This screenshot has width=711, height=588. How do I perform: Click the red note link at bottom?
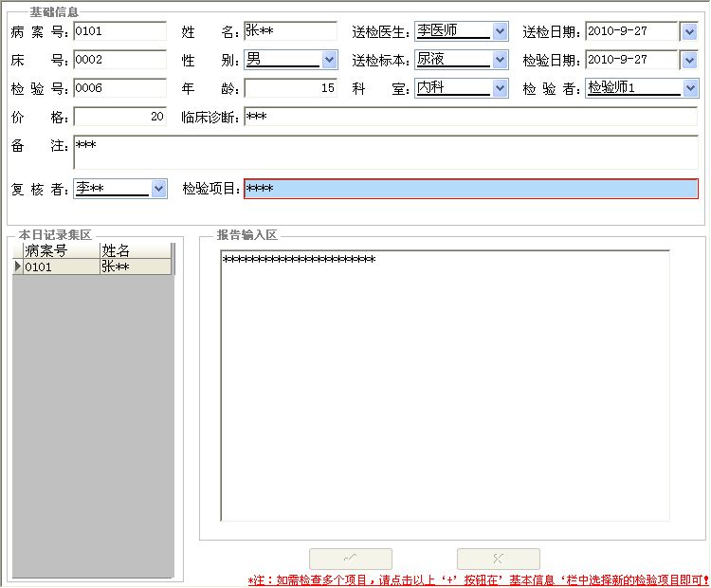point(478,579)
